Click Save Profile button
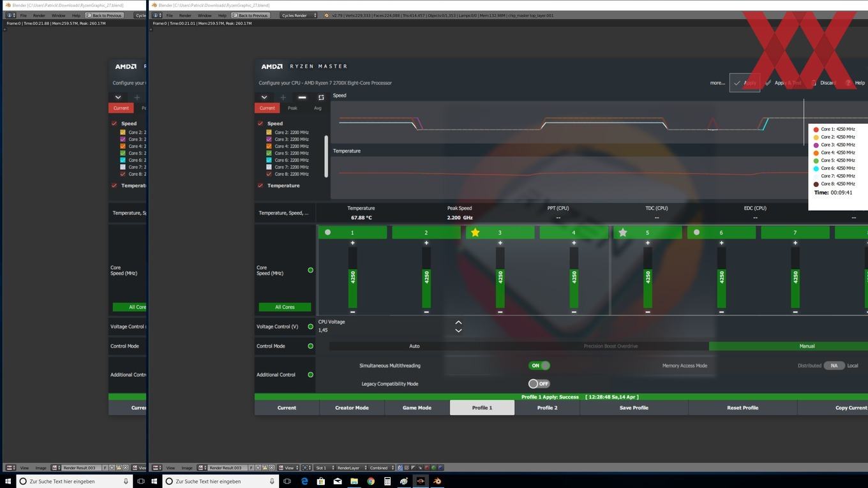This screenshot has width=868, height=488. tap(634, 408)
